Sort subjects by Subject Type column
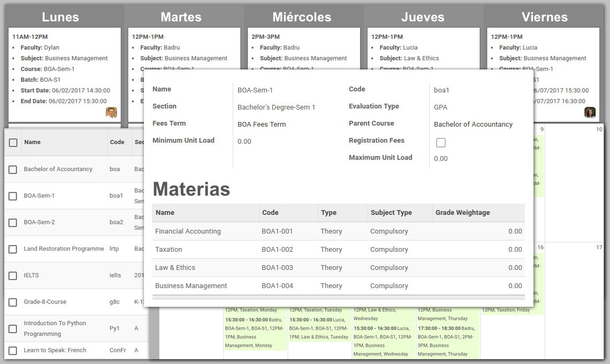Screen dimensions: 610x364 (391, 213)
